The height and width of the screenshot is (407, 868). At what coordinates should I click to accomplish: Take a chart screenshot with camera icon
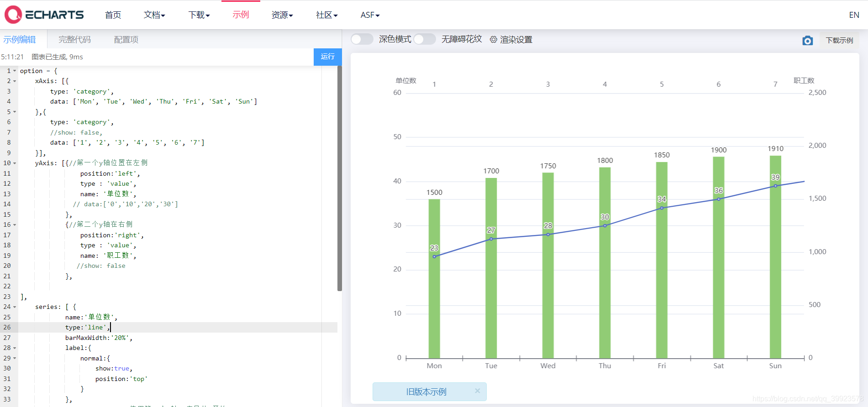pyautogui.click(x=807, y=41)
